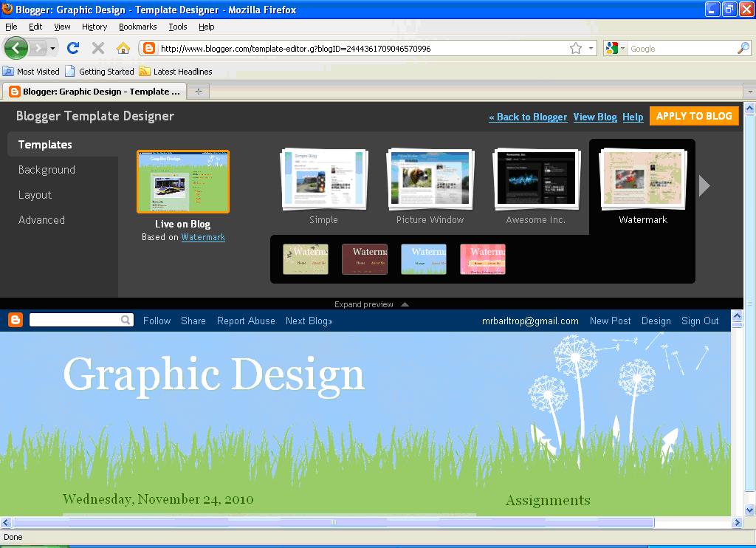
Task: Click the orange Blogger logo in navbar
Action: [x=16, y=320]
